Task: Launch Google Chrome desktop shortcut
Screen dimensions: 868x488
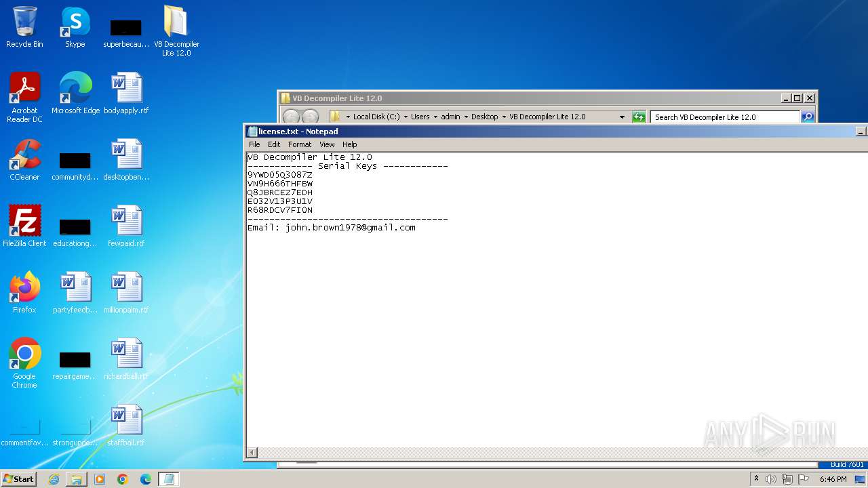Action: click(24, 363)
